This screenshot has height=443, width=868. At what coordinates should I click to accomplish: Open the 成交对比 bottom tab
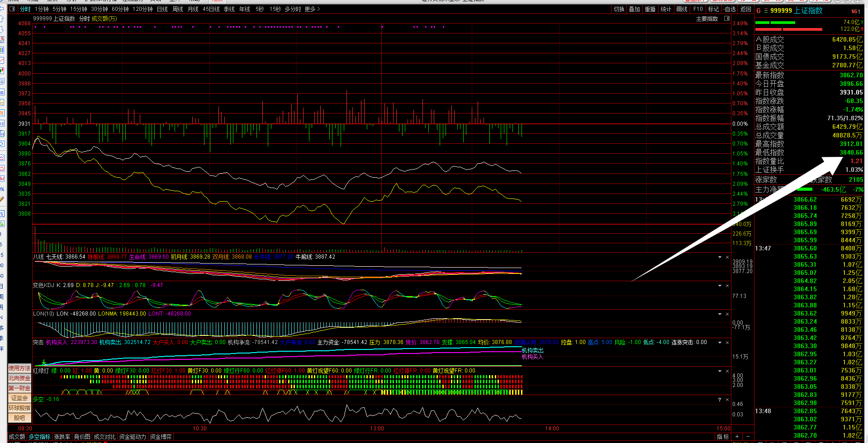click(104, 437)
